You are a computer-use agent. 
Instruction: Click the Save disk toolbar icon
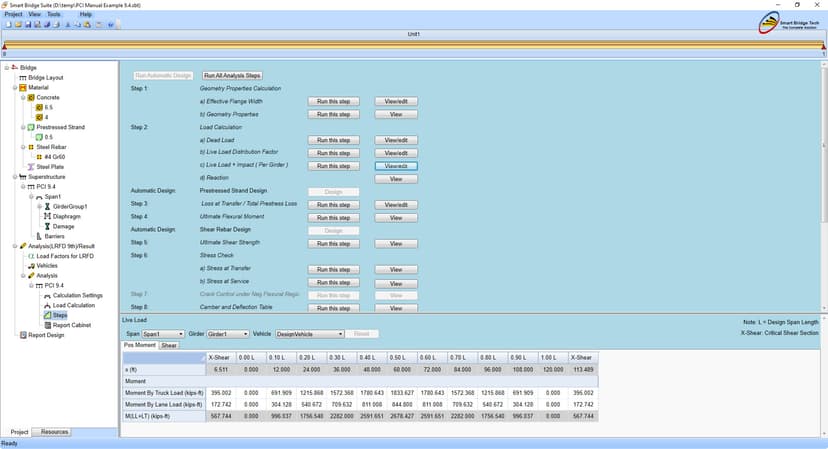(28, 24)
